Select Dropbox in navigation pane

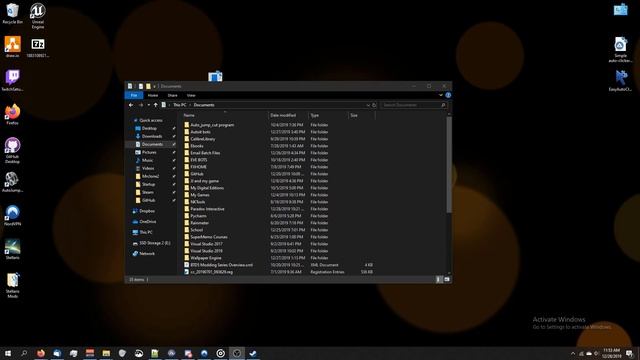(x=147, y=211)
